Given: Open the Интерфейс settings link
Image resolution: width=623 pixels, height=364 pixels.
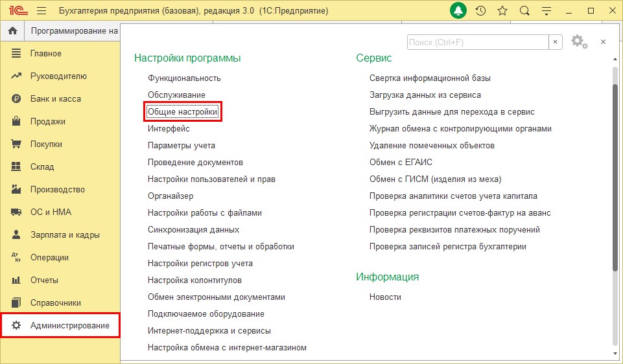Looking at the screenshot, I should (x=169, y=129).
